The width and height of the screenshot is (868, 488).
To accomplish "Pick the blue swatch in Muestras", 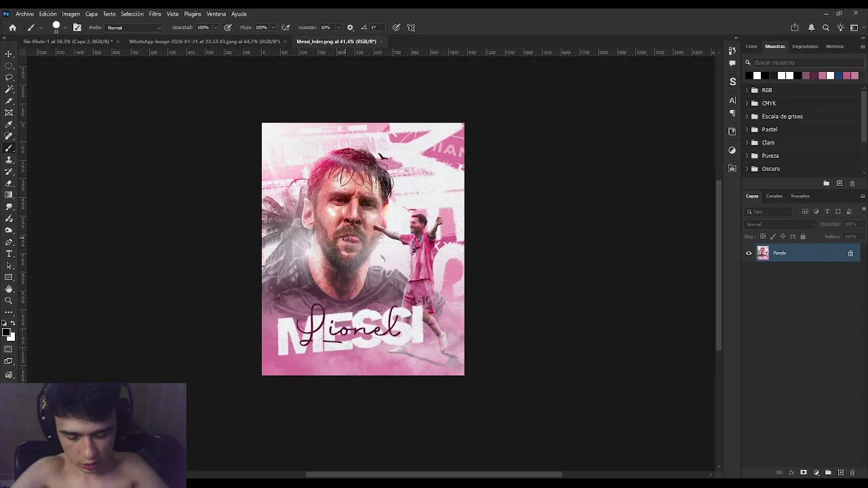I will 838,75.
